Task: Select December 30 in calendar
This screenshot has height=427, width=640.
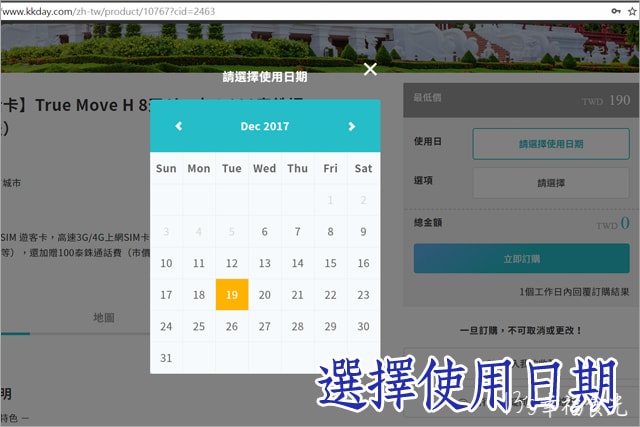Action: (363, 327)
